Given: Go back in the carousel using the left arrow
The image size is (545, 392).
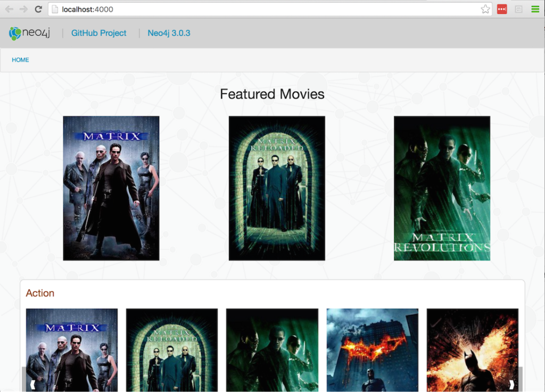Looking at the screenshot, I should click(x=32, y=384).
